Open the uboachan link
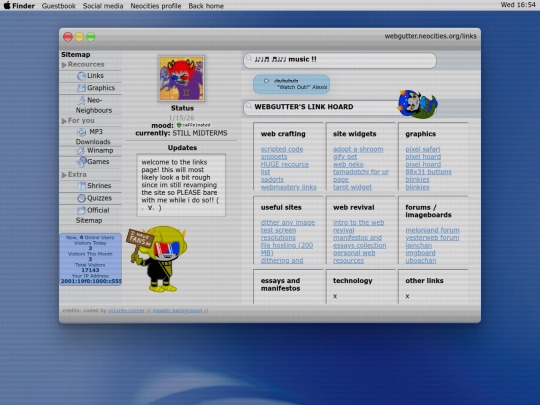This screenshot has width=540, height=405. click(x=420, y=260)
